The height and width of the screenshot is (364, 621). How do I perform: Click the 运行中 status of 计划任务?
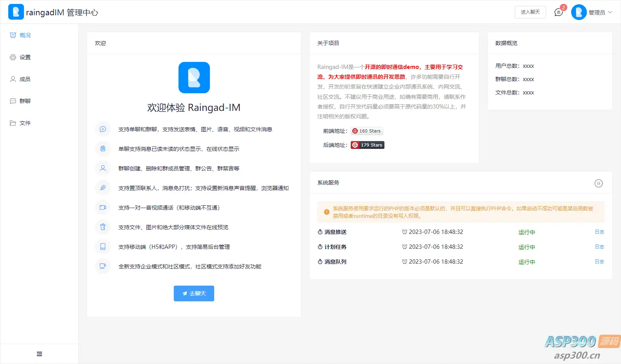point(526,247)
